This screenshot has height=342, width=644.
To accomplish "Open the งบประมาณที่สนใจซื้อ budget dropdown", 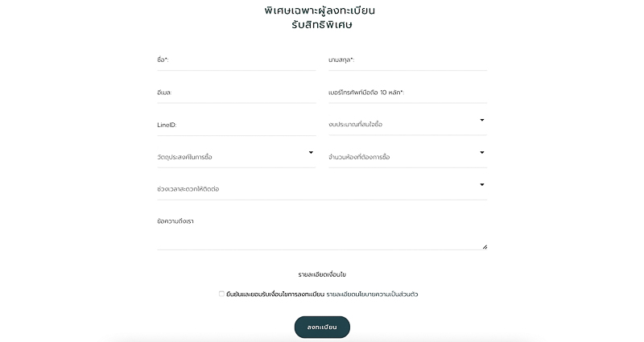I will click(x=408, y=124).
